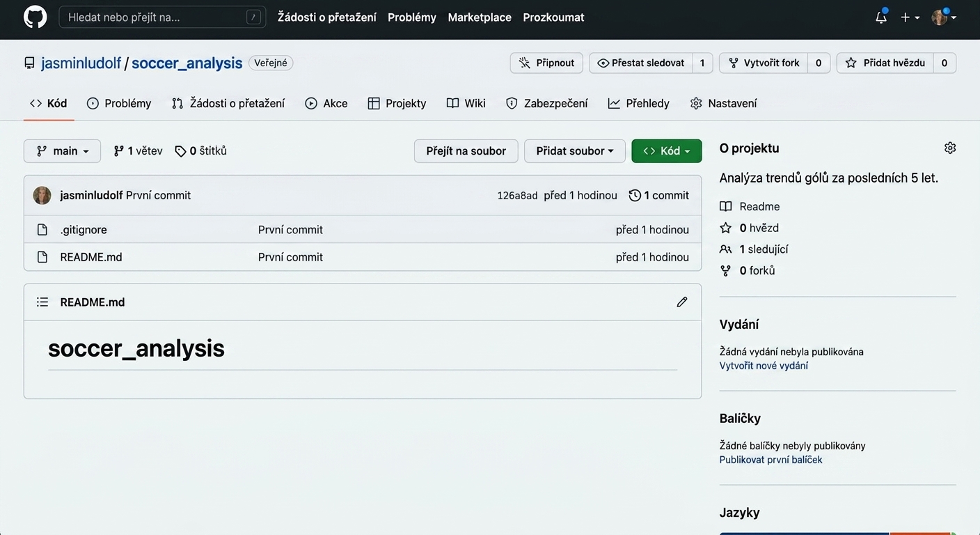
Task: Expand the plus create-new menu
Action: pos(910,17)
